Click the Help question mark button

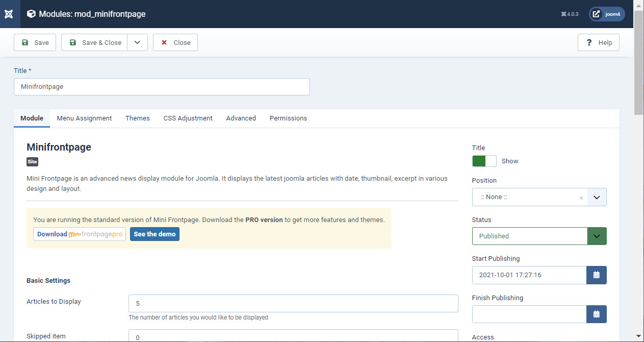point(598,42)
